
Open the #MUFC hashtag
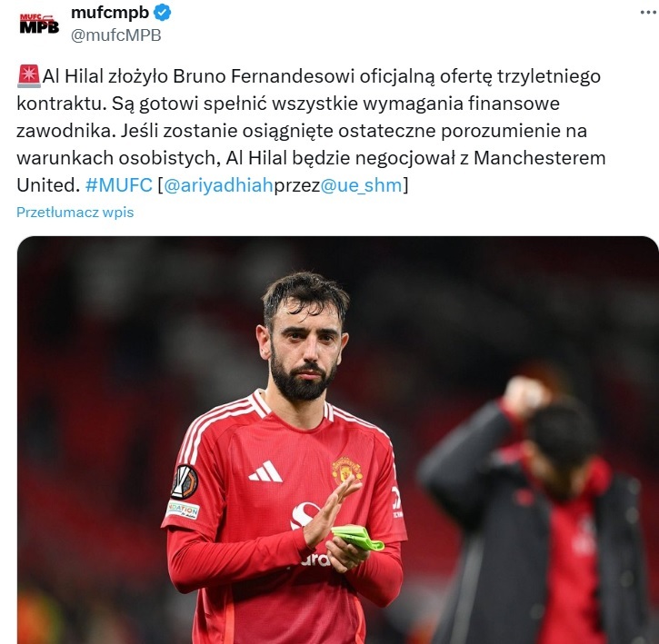click(119, 184)
